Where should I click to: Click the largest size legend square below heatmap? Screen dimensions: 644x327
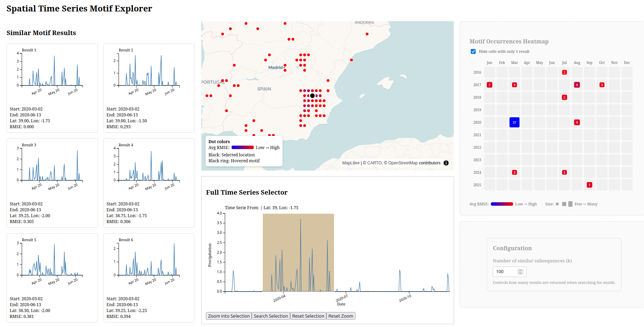[570, 204]
